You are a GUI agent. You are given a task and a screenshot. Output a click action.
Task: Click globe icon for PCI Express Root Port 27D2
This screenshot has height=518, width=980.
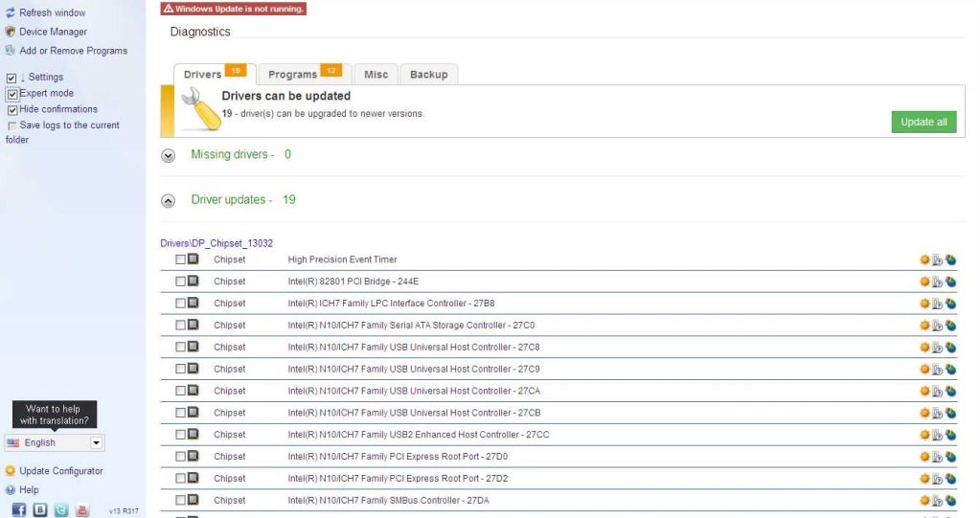click(950, 479)
